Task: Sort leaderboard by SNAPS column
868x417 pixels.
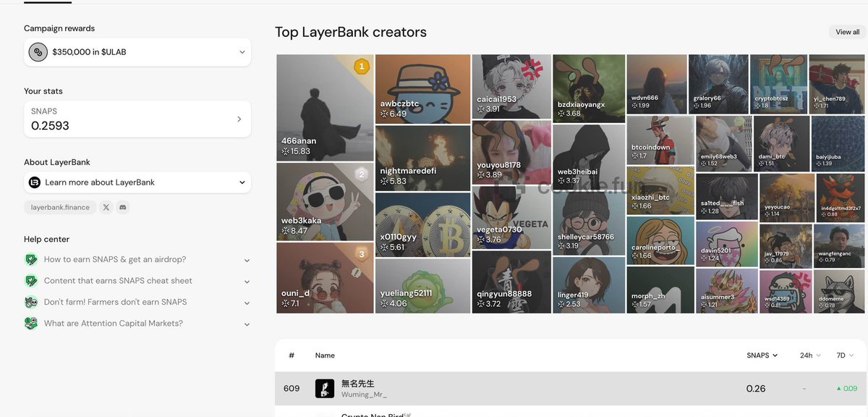Action: [x=762, y=355]
